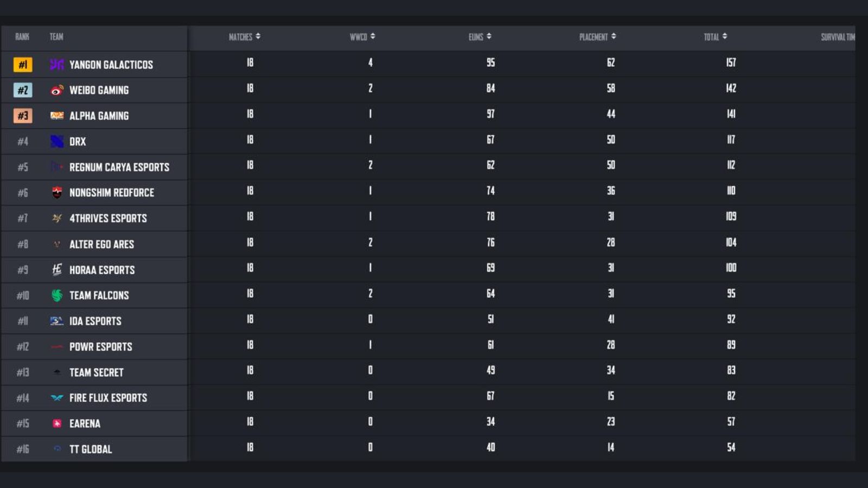Open Weibo Gaming team name
This screenshot has width=868, height=488.
(99, 90)
